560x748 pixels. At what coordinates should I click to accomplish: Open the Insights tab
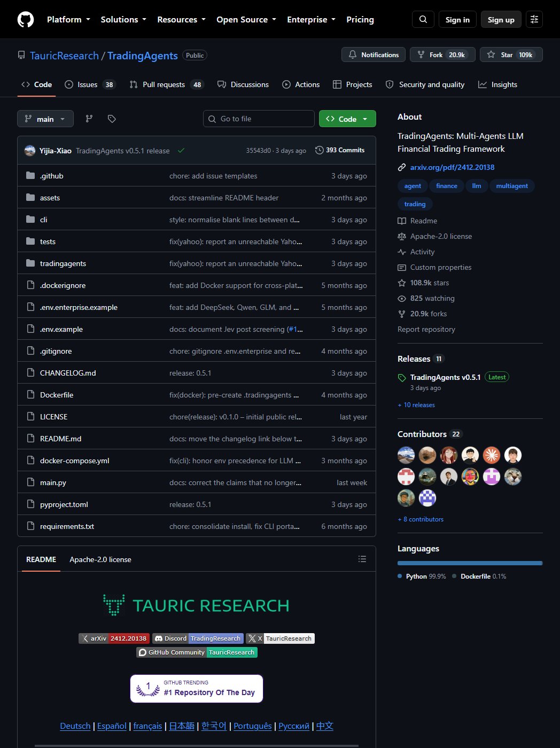click(497, 84)
